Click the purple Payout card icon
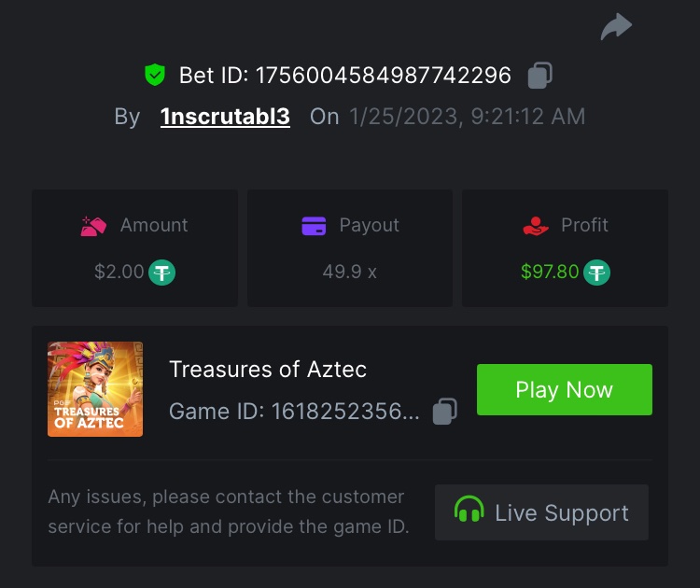The height and width of the screenshot is (588, 700). click(x=314, y=226)
